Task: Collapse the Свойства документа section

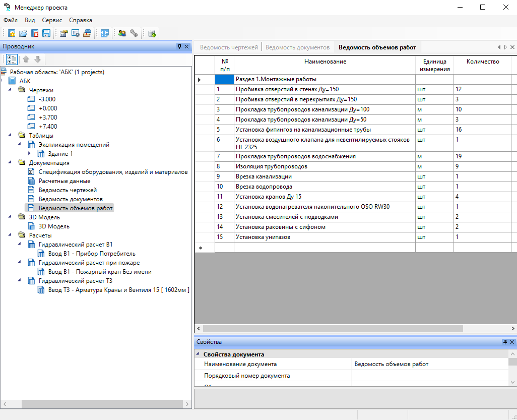Action: coord(198,354)
